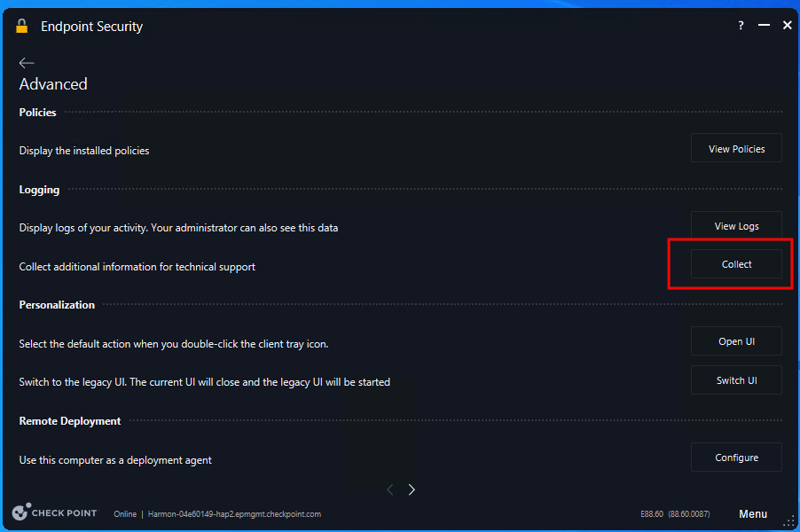Close the Endpoint Security window
The image size is (800, 532).
(x=788, y=25)
